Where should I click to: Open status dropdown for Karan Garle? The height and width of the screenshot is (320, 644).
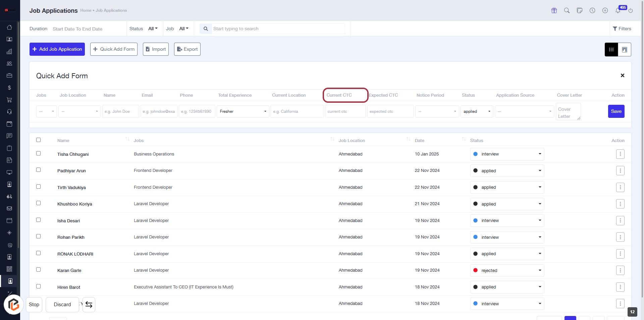507,271
